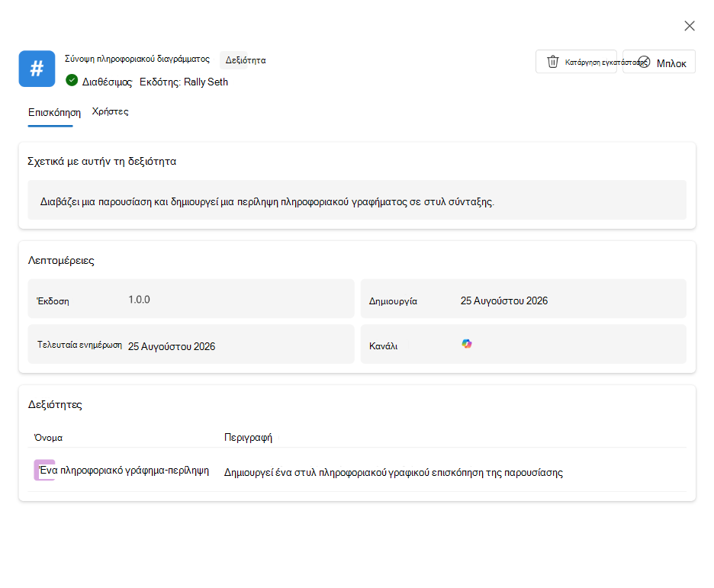Click the Περιγραφή column header
The height and width of the screenshot is (588, 714).
tap(248, 438)
